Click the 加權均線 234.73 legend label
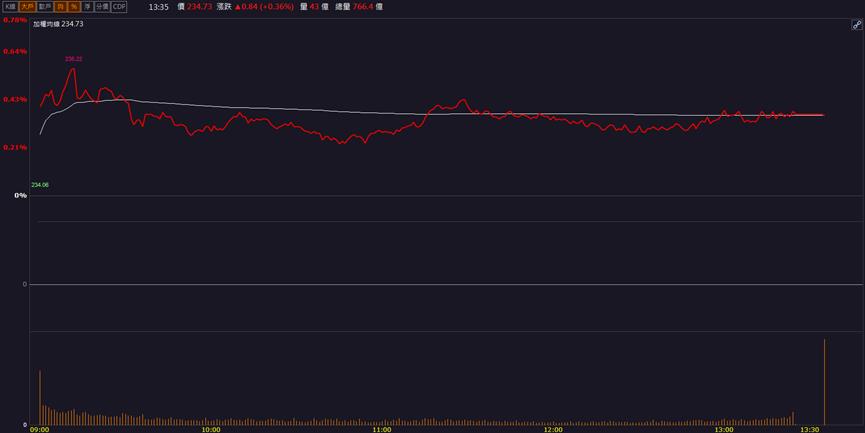The width and height of the screenshot is (865, 433). [x=58, y=24]
